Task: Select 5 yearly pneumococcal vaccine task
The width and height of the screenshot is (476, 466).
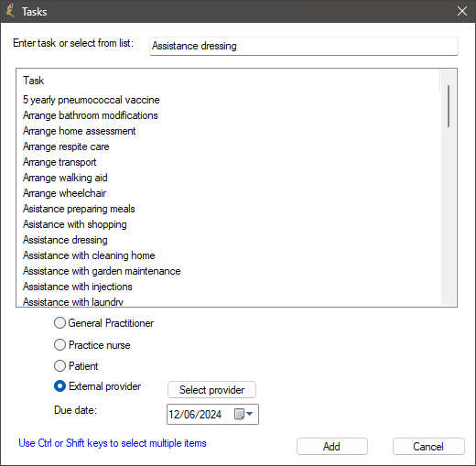Action: 92,100
